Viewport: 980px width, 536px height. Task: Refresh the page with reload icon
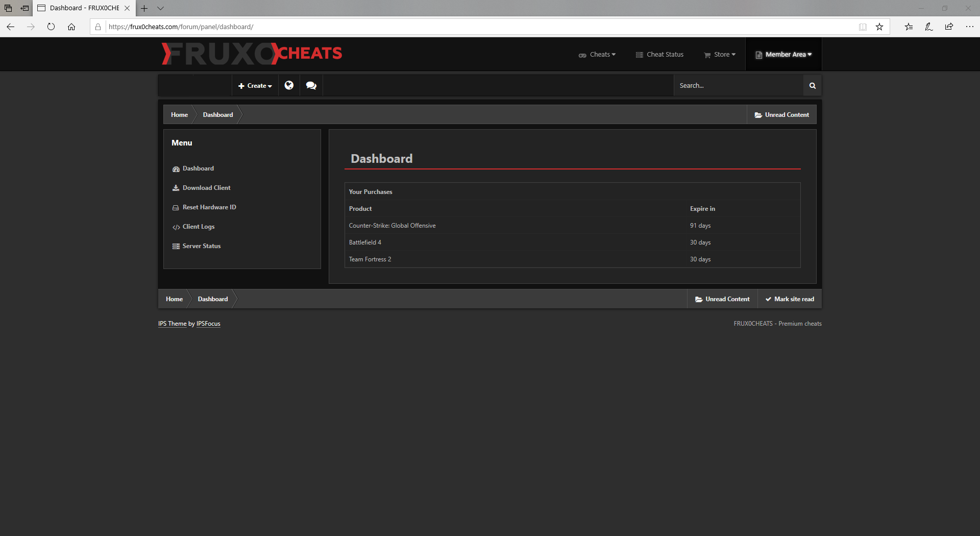[x=51, y=27]
